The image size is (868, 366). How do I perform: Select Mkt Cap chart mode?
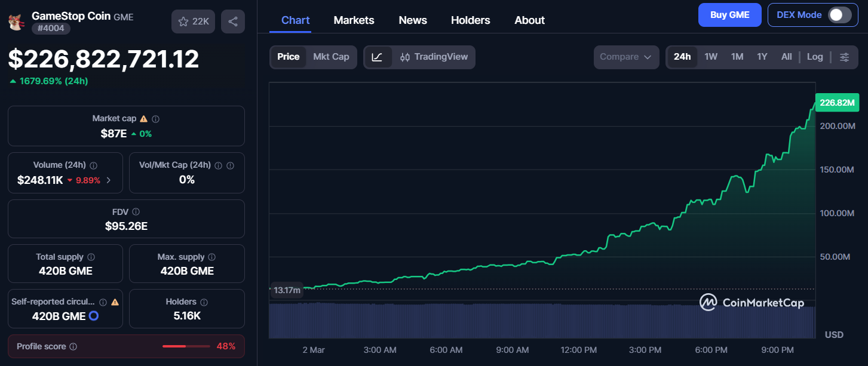point(331,57)
